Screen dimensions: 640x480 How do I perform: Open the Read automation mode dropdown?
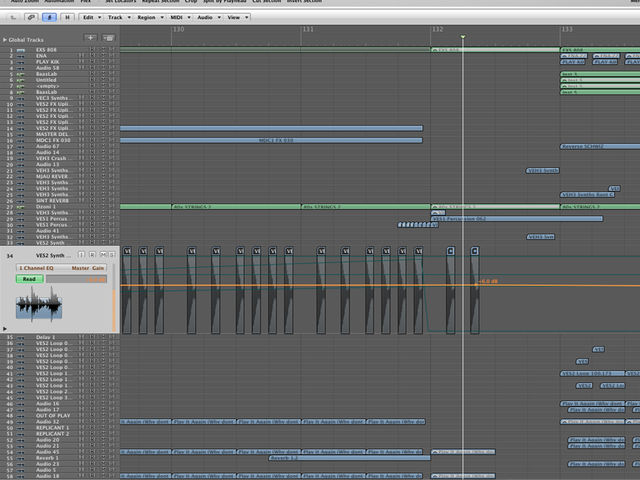[x=29, y=279]
